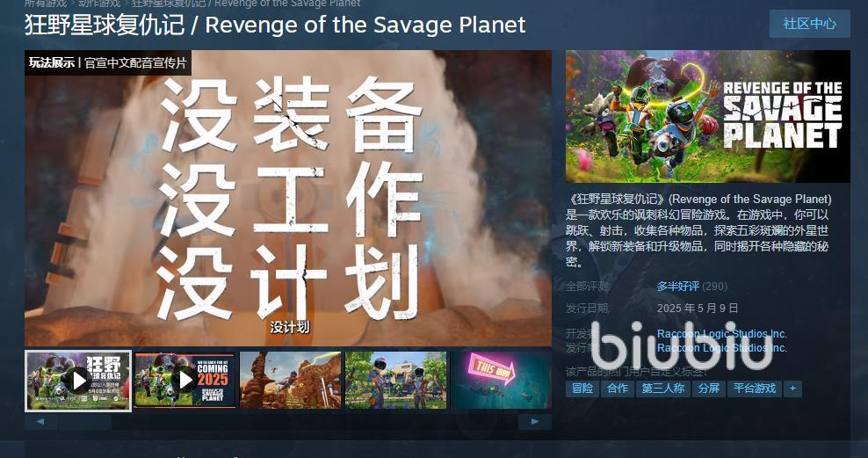
Task: Play the Coming 2025 trailer thumbnail
Action: [x=184, y=381]
